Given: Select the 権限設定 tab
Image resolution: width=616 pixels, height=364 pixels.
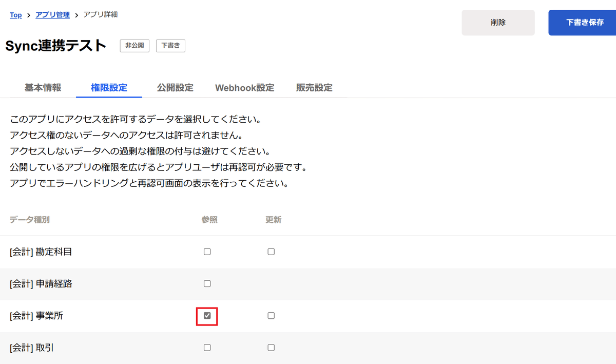Looking at the screenshot, I should click(x=109, y=87).
